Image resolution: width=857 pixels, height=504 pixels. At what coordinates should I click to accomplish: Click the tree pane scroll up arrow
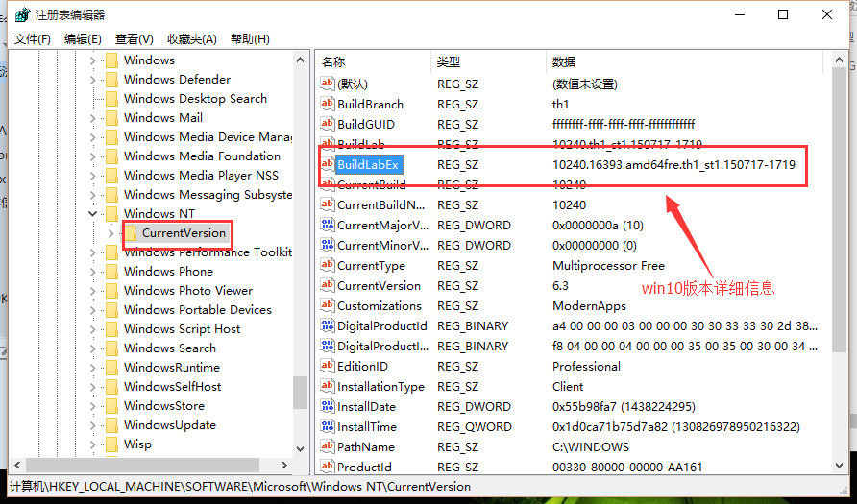tap(300, 60)
